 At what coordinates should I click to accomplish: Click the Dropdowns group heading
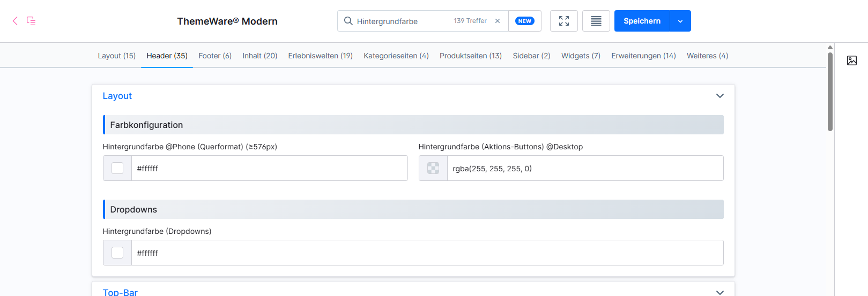pos(133,209)
